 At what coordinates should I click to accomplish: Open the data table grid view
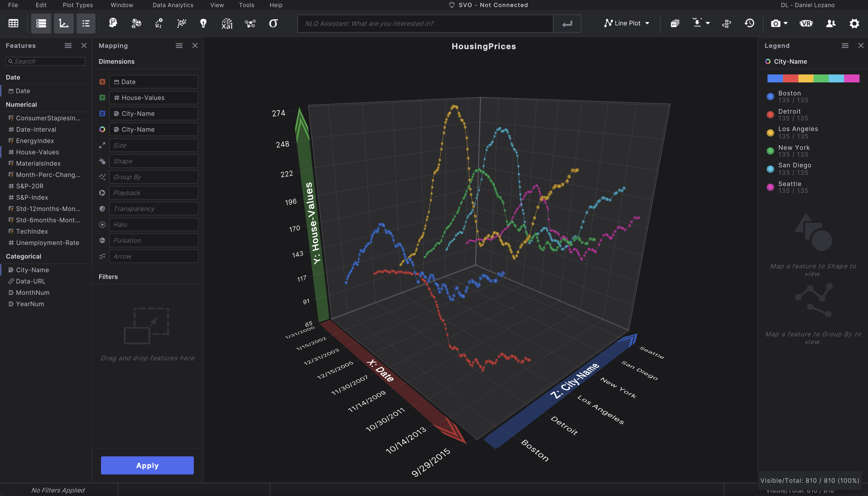coord(13,23)
